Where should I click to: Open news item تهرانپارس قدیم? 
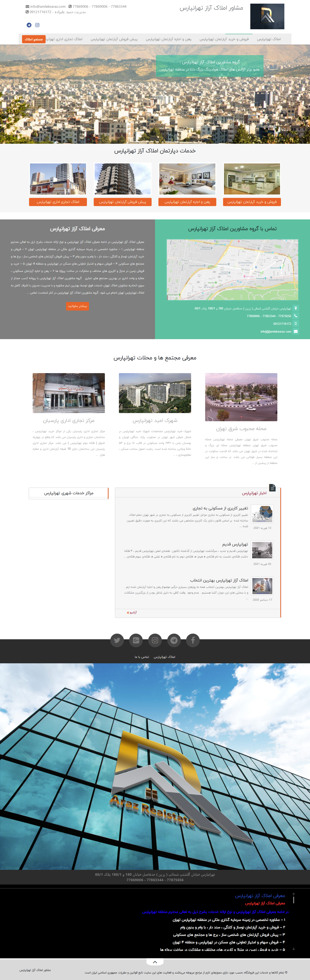pyautogui.click(x=235, y=544)
